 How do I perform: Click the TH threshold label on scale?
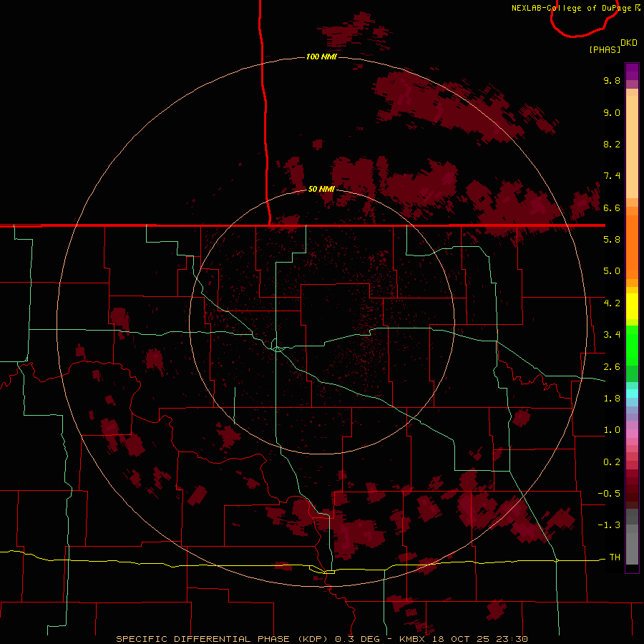(615, 557)
